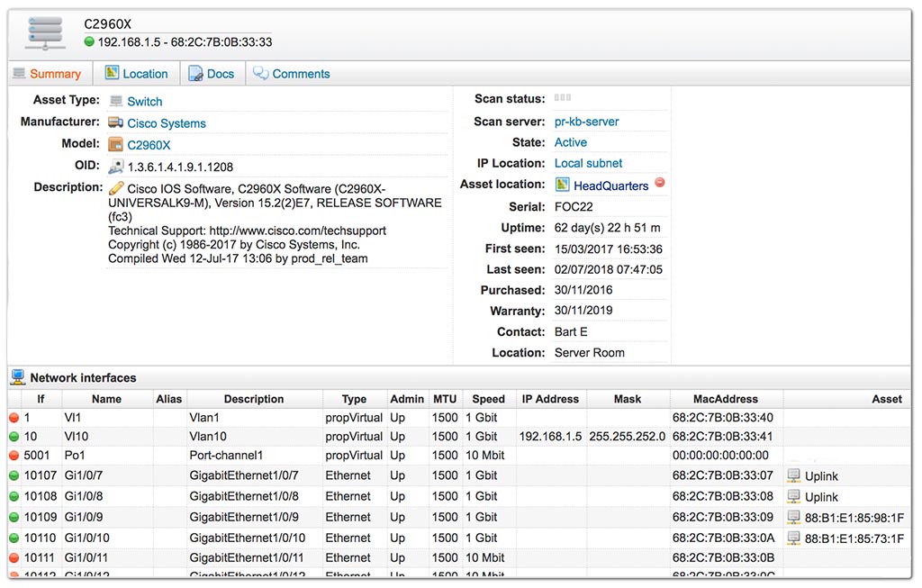
Task: Click the MacAddress column header
Action: click(726, 399)
